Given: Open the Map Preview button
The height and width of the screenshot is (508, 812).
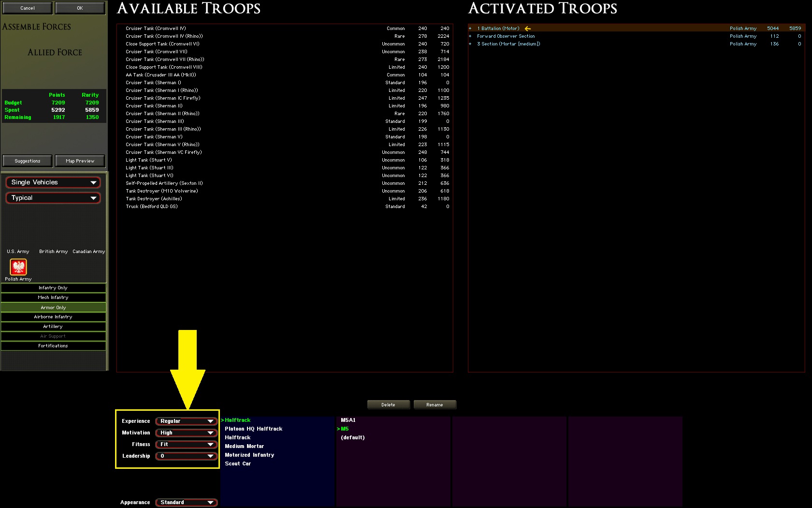Looking at the screenshot, I should 80,161.
